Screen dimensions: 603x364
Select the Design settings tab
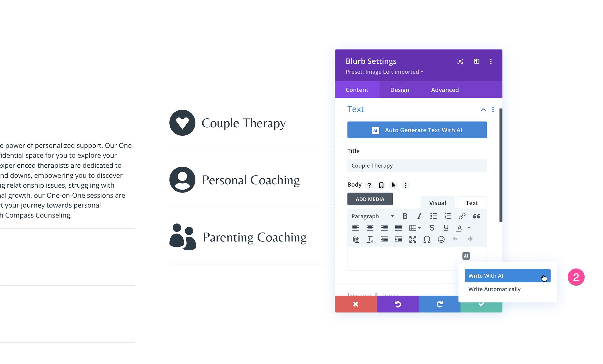point(399,90)
